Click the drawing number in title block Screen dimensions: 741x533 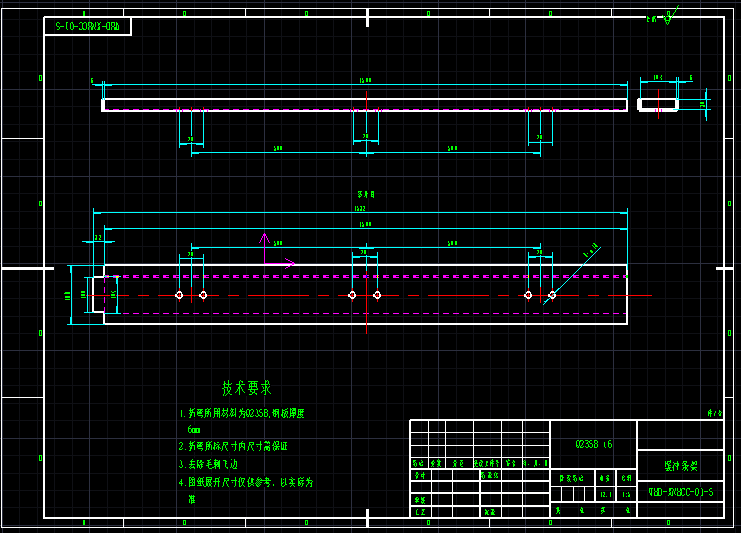click(681, 492)
